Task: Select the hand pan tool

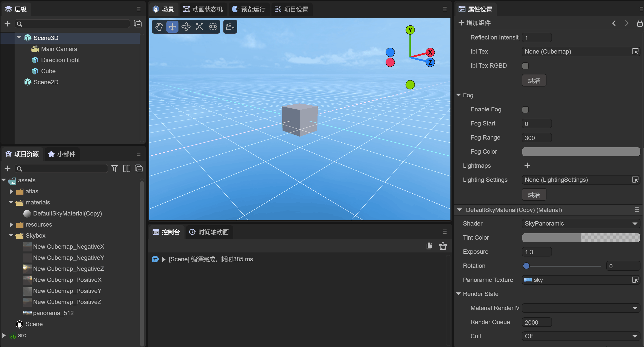Action: [159, 27]
